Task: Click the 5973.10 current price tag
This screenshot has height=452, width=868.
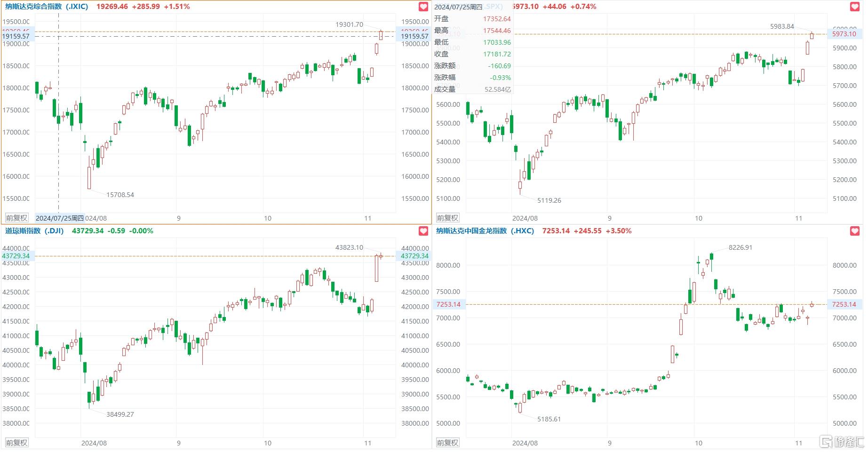Action: click(x=844, y=34)
